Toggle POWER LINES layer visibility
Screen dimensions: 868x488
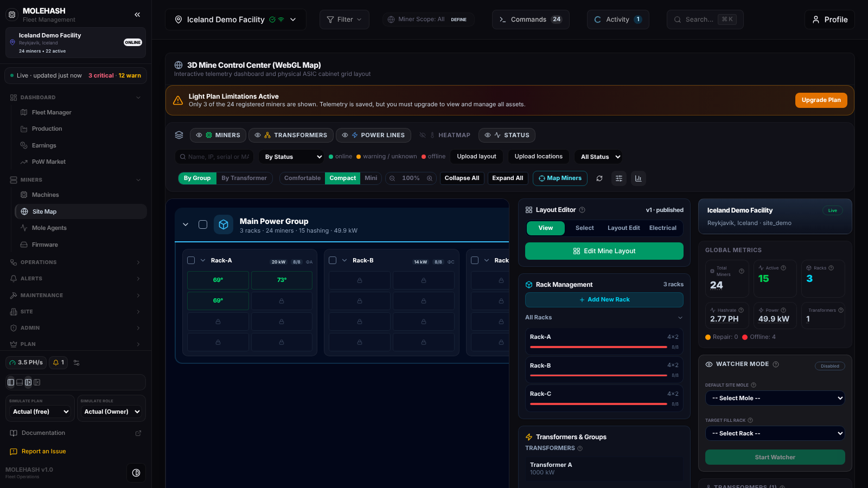[373, 135]
